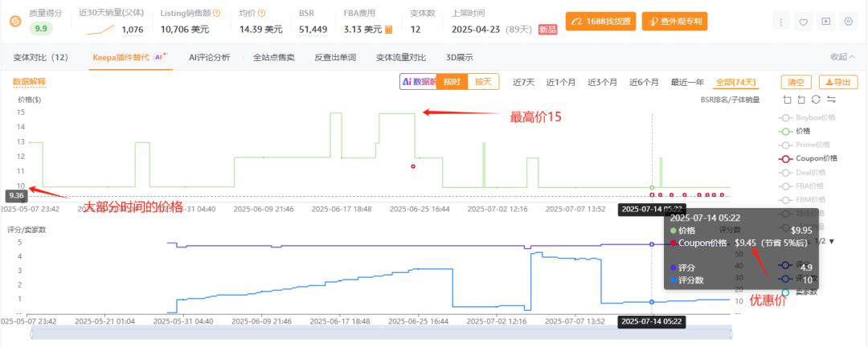Toggle Coupon价格 series in legend

(x=808, y=158)
